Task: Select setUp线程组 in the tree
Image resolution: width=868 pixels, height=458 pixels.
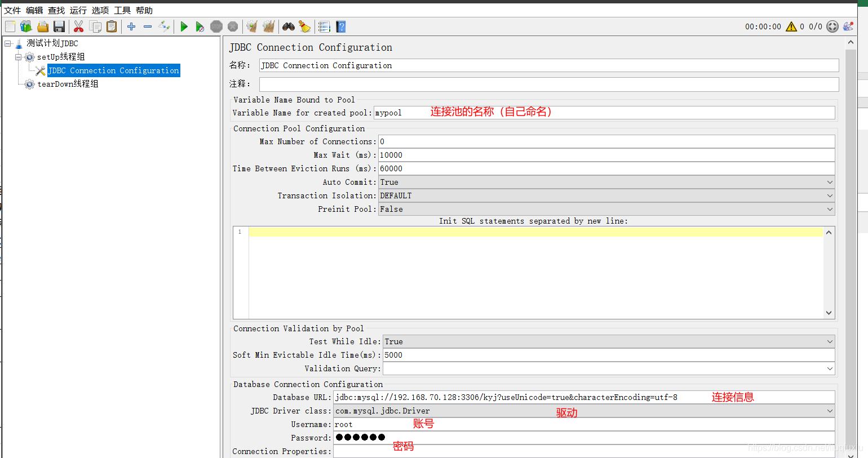Action: tap(61, 57)
